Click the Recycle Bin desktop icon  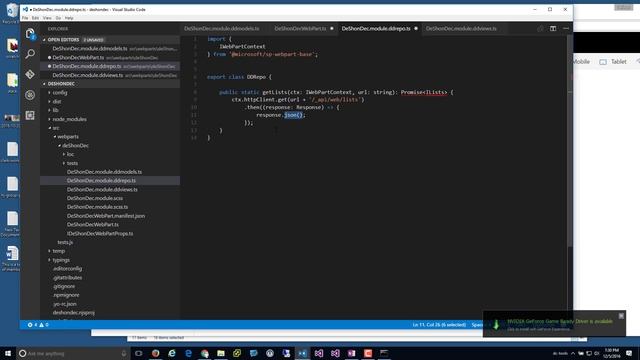point(11,12)
